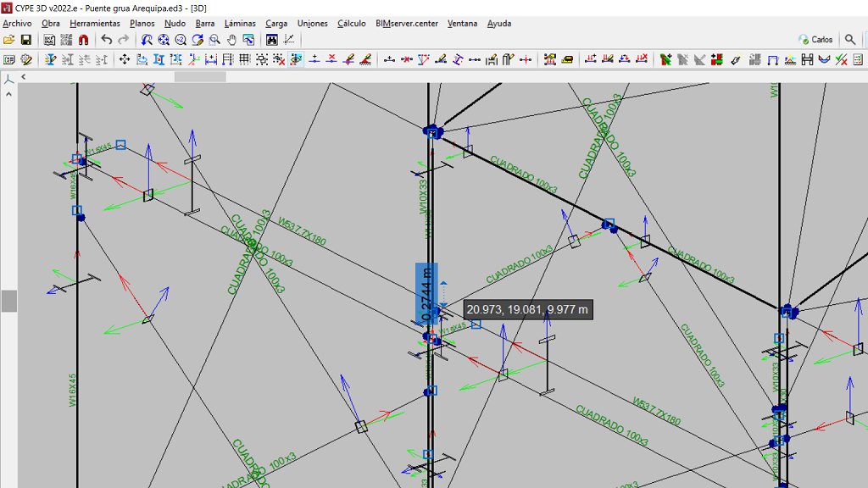The height and width of the screenshot is (488, 868).
Task: Click the delete loads icon with red X
Action: [642, 59]
